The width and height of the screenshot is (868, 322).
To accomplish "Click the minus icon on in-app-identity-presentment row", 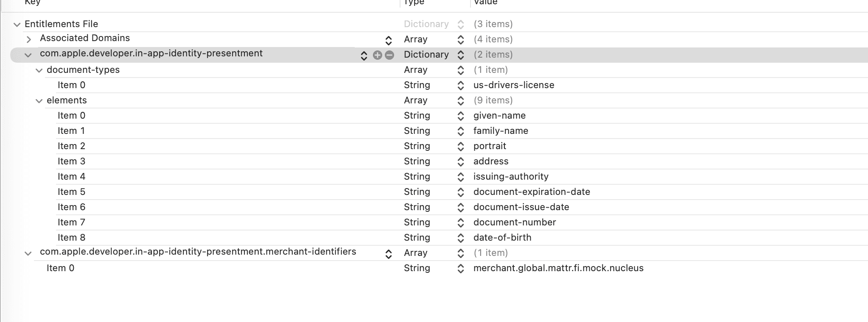I will (x=389, y=55).
